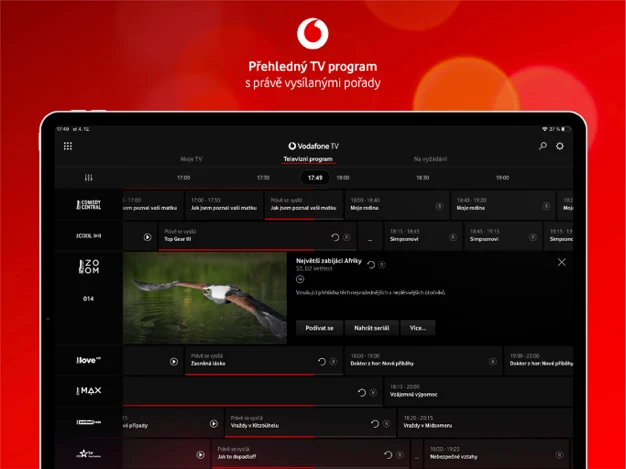
Task: Switch to the Moje TV tab
Action: point(191,159)
